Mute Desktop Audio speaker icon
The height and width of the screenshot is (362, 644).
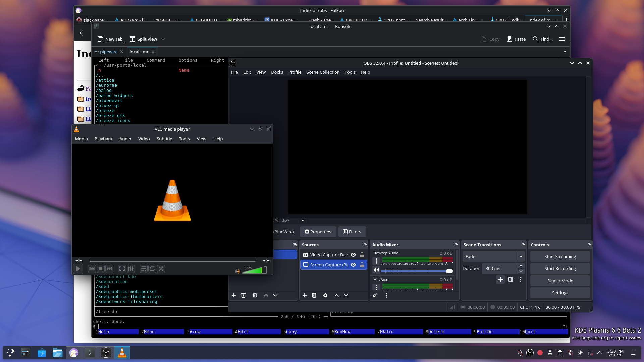(x=376, y=270)
